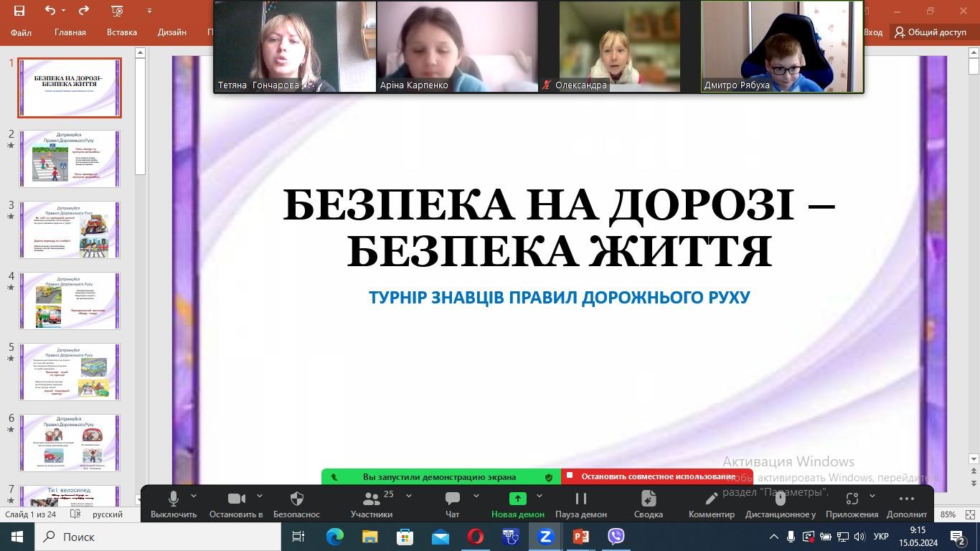Select slide 1 thumbnail in slide panel
The height and width of the screenshot is (551, 980).
[70, 88]
